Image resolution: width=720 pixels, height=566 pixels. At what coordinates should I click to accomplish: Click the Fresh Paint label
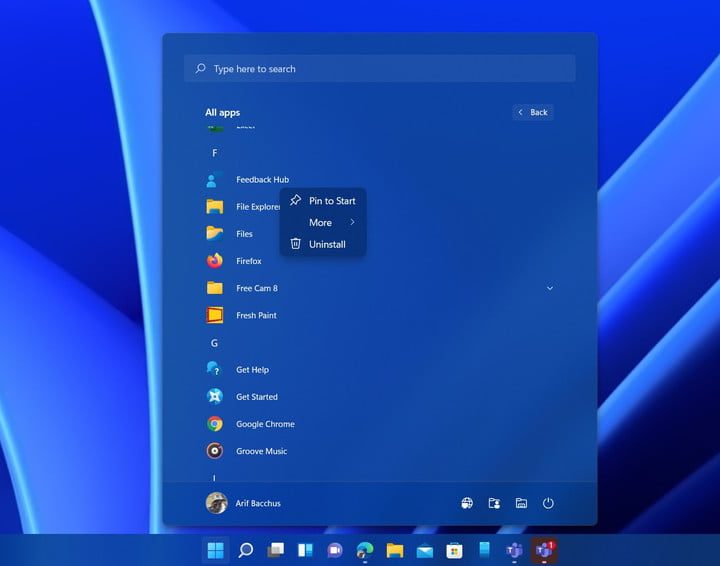pos(256,315)
